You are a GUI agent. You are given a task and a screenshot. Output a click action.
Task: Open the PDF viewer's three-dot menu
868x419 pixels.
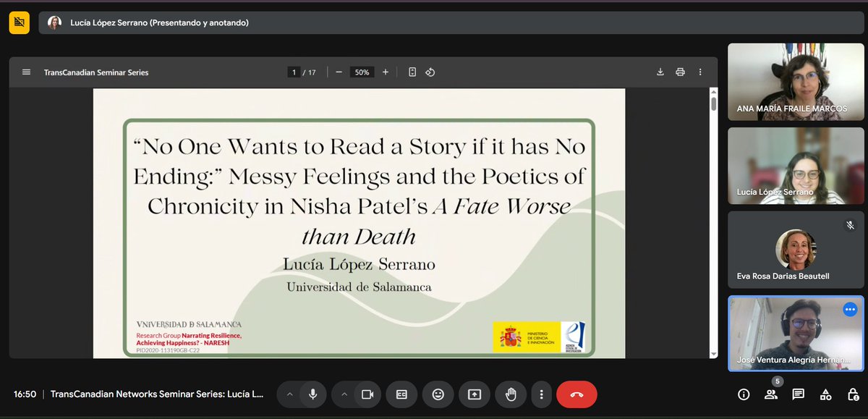tap(699, 72)
